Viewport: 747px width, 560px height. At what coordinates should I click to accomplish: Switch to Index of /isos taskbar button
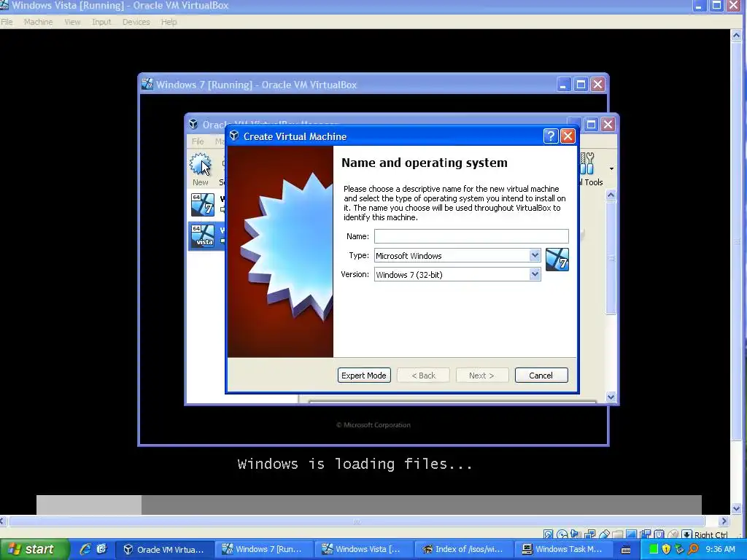point(462,549)
